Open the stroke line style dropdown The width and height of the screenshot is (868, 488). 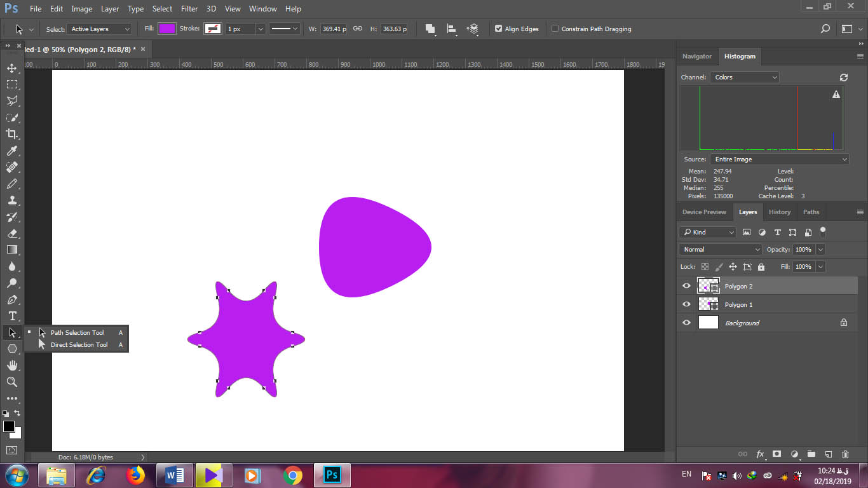pos(285,29)
